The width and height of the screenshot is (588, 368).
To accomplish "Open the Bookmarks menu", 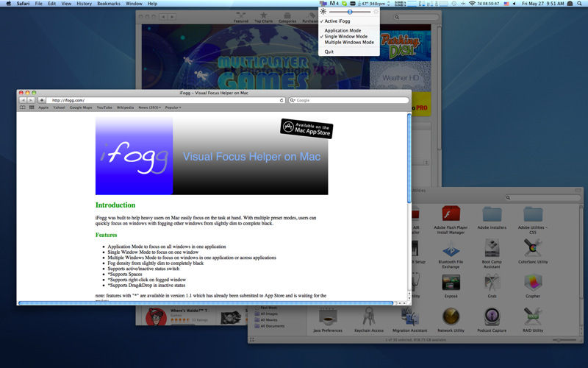I will (x=109, y=4).
